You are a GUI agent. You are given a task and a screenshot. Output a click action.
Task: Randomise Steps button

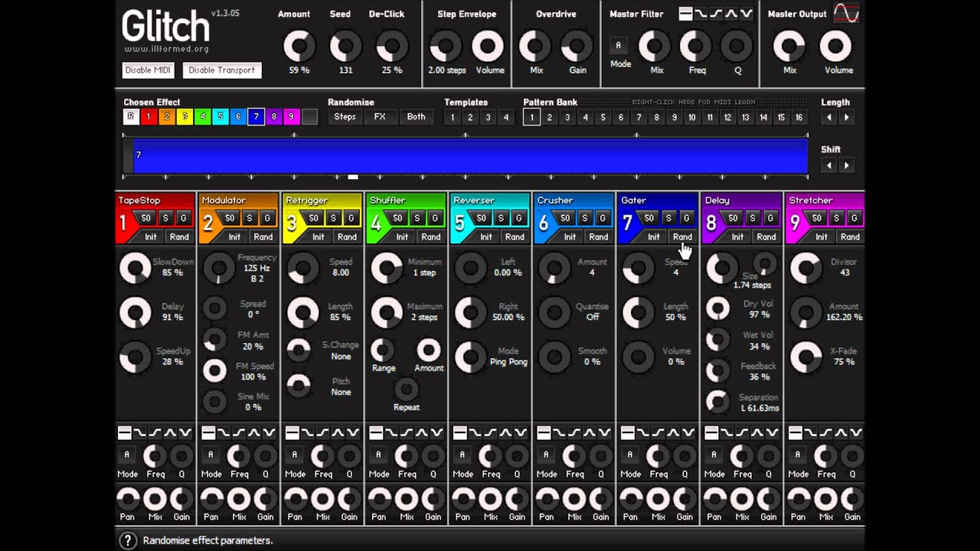click(345, 117)
